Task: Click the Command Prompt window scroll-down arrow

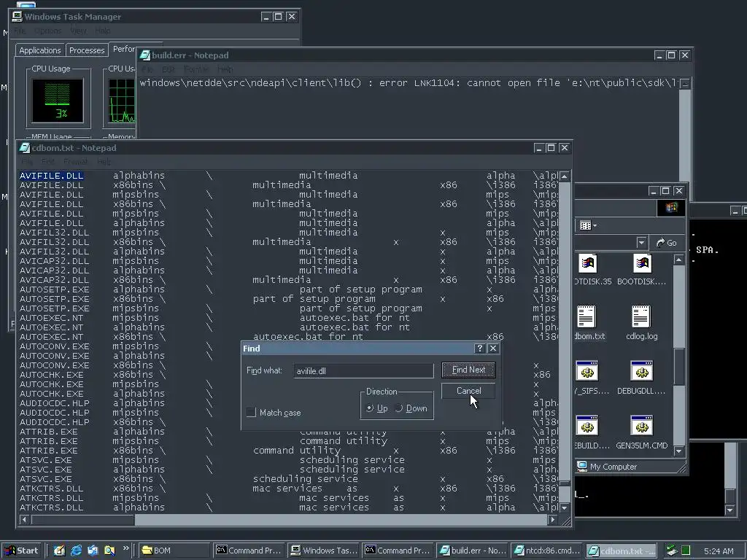Action: tap(729, 510)
